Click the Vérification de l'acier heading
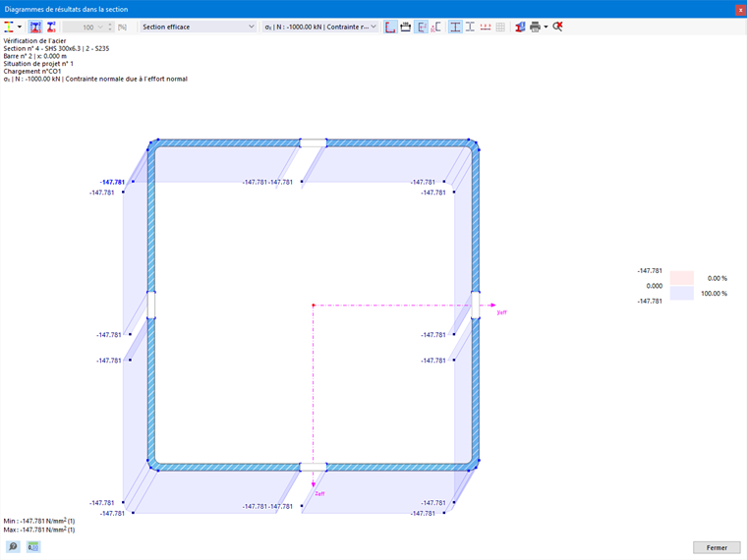 coord(34,41)
